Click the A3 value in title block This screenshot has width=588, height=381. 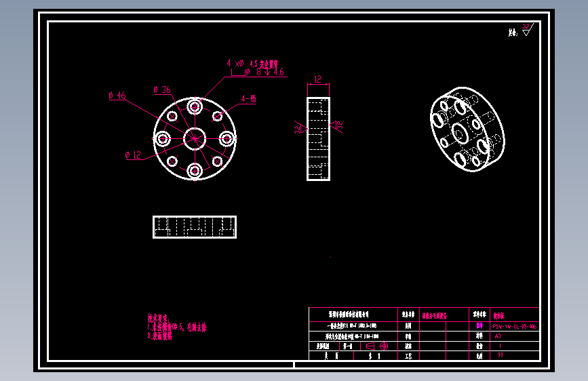pyautogui.click(x=498, y=336)
